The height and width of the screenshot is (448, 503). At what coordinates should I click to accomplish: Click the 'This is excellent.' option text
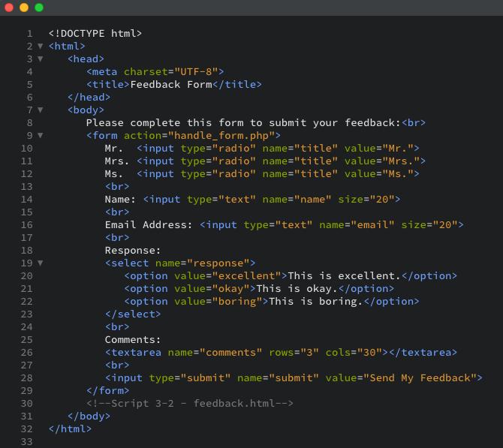tap(344, 276)
